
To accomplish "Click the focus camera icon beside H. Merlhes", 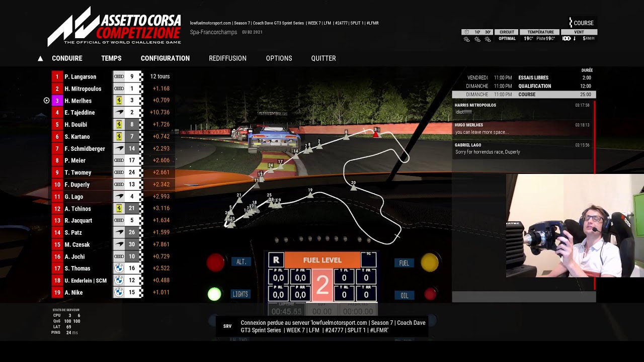I will point(46,101).
